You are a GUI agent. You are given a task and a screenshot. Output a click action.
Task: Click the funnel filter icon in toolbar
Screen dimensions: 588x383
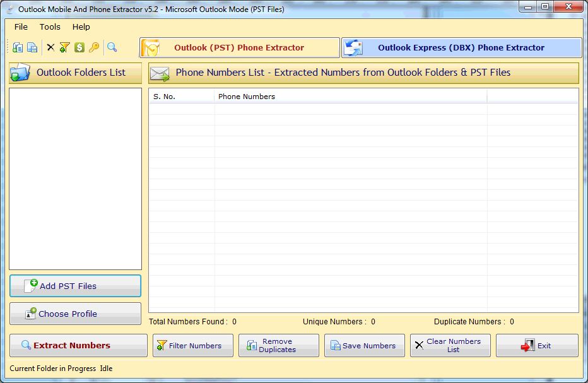64,48
